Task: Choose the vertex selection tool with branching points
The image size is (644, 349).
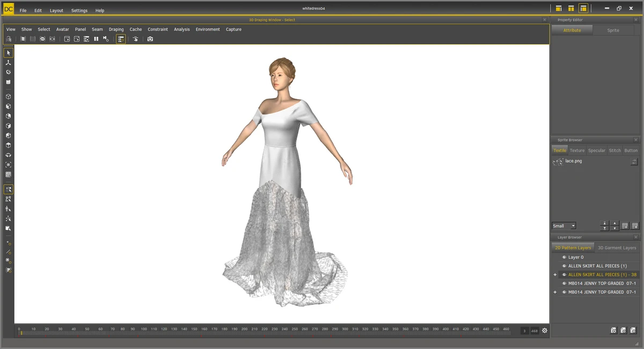Action: (x=9, y=219)
